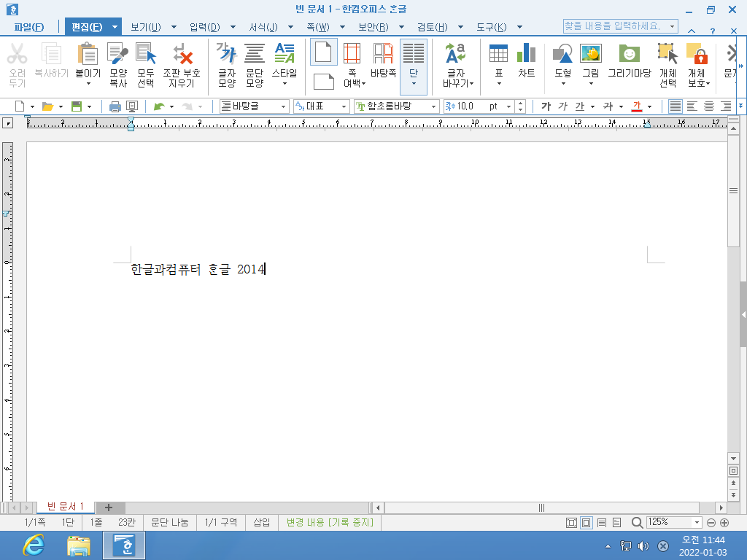Viewport: 747px width, 560px height.
Task: Click the Cut (오려두기) scissors icon
Action: [18, 53]
